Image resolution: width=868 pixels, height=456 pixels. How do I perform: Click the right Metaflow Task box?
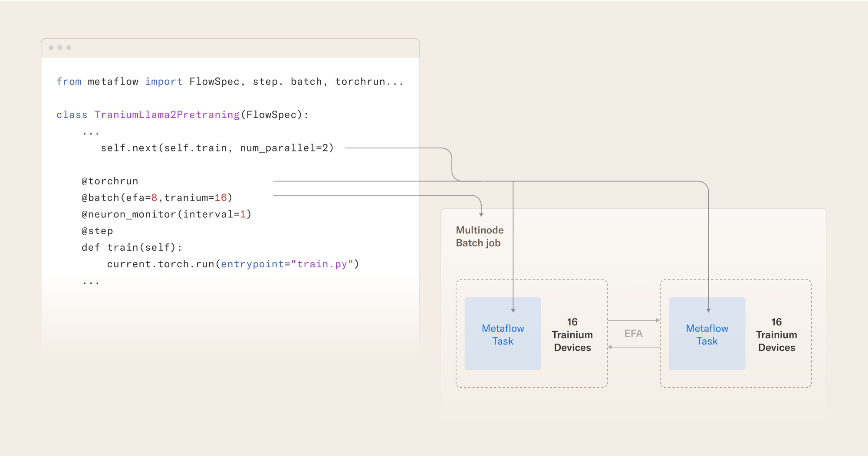(x=707, y=334)
